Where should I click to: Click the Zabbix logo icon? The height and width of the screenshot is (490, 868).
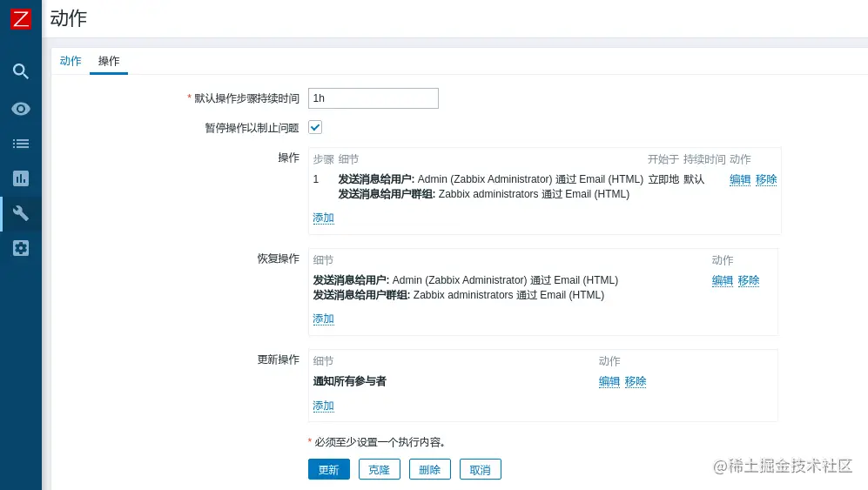21,19
